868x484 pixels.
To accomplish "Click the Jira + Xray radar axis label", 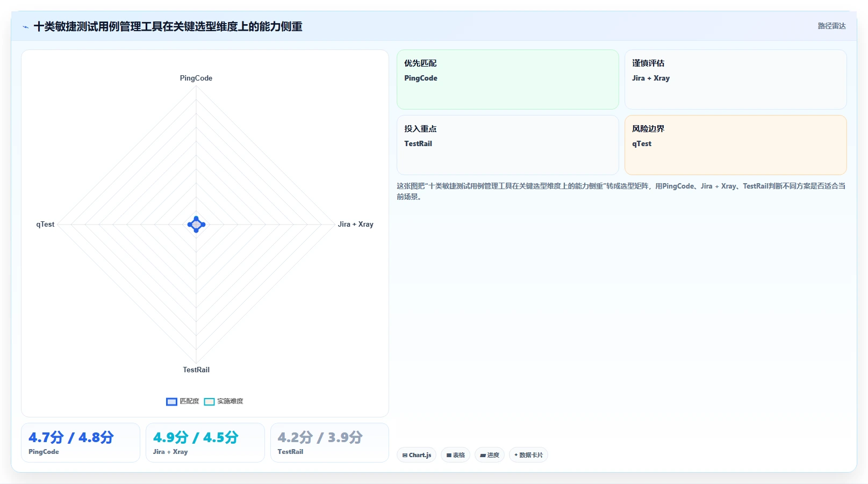I will coord(355,224).
